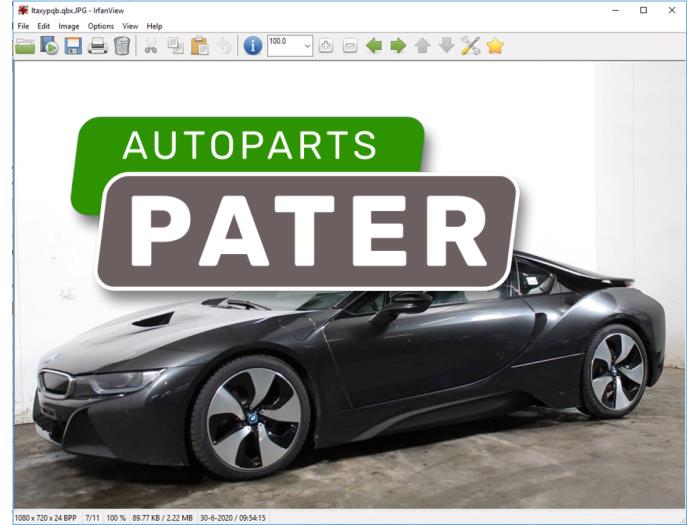Click the IrfanView logo in the title bar
Viewport: 700px width, 525px height.
click(x=23, y=10)
